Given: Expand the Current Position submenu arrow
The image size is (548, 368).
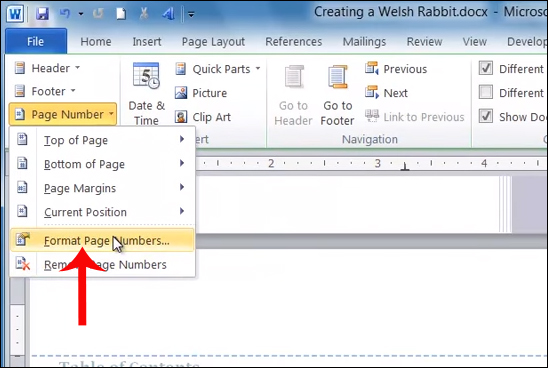Looking at the screenshot, I should tap(182, 211).
